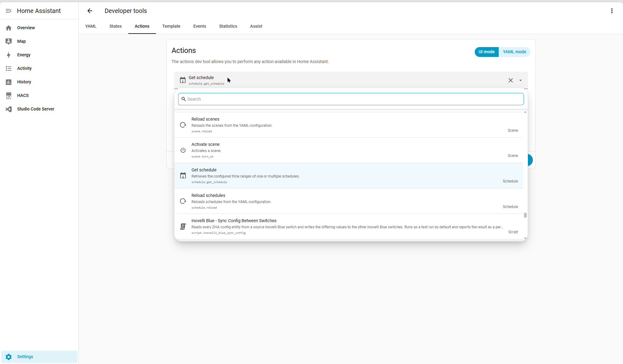Viewport: 623px width, 364px height.
Task: Click the scroll-down arrow of action list
Action: tap(525, 238)
